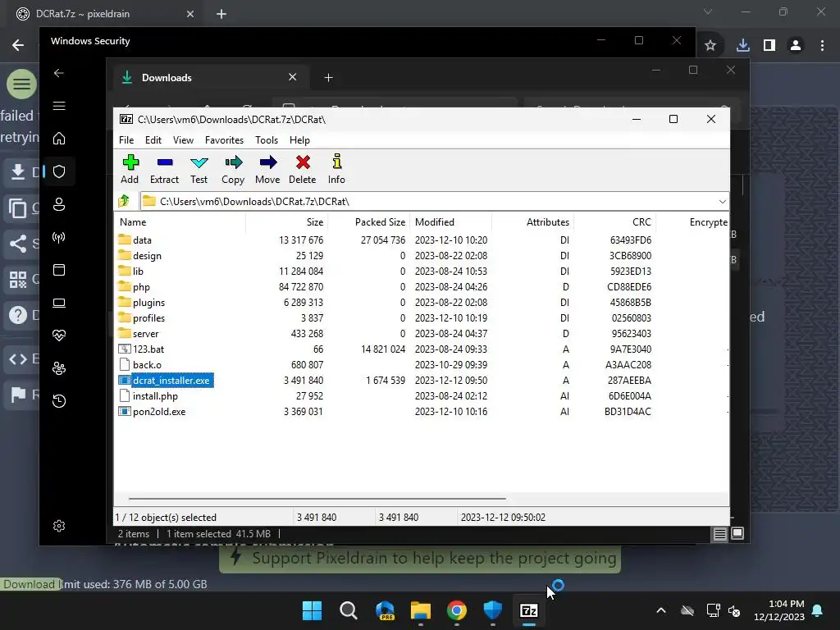Open Virus & threat protection shield icon
Screen dimensions: 840x630
[x=59, y=171]
